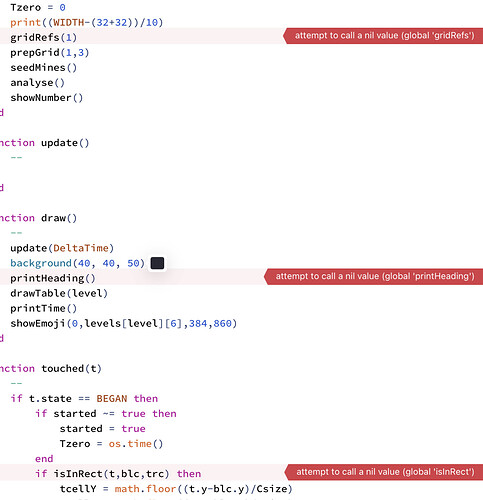This screenshot has width=483, height=500.
Task: Click the 'tcellY = math.floor' line
Action: coord(176,489)
